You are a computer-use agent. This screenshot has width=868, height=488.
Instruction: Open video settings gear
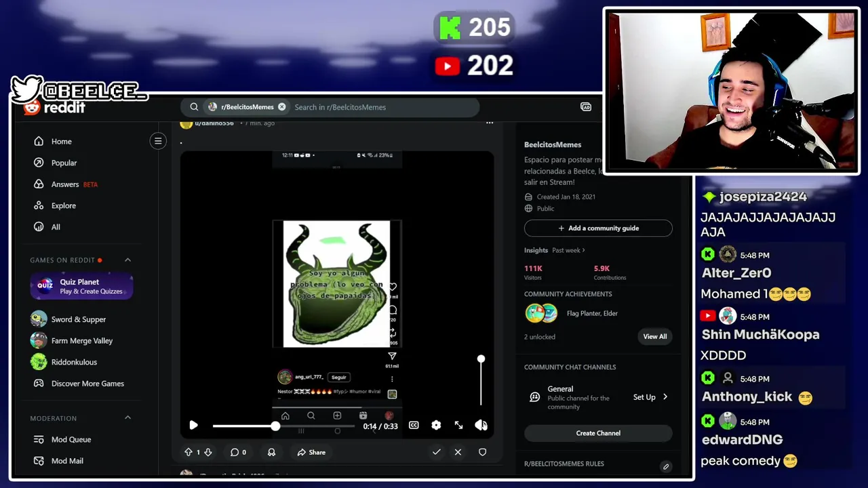436,425
